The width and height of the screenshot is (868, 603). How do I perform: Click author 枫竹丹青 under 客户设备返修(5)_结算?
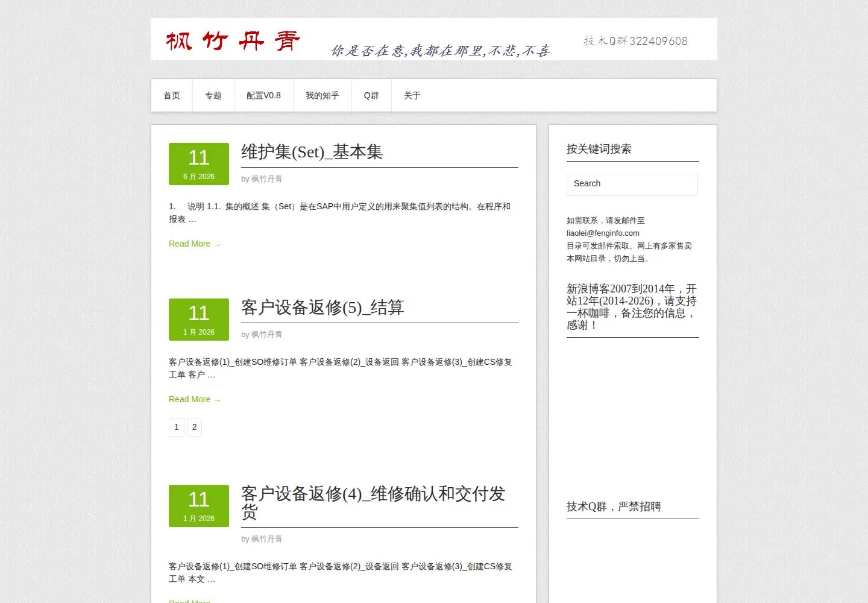tap(266, 335)
